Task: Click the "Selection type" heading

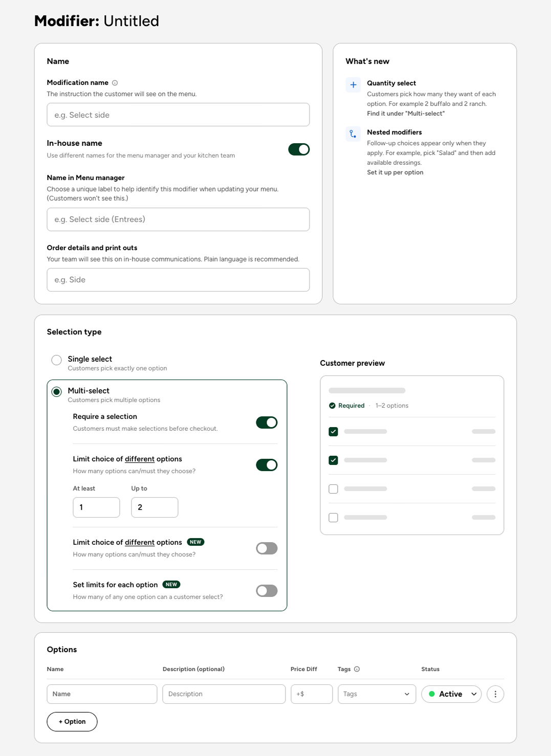Action: [74, 332]
